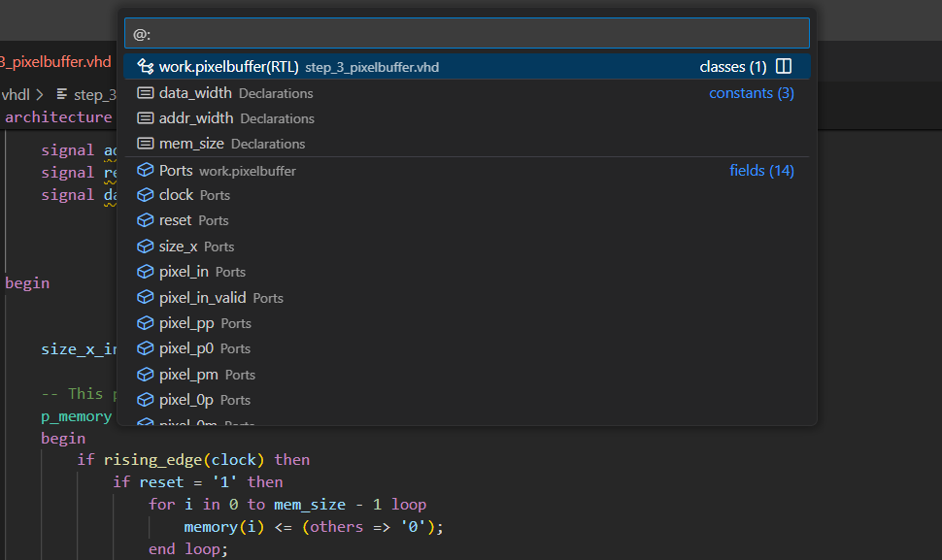This screenshot has width=942, height=560.
Task: Click the cube icon next to Ports
Action: 146,171
